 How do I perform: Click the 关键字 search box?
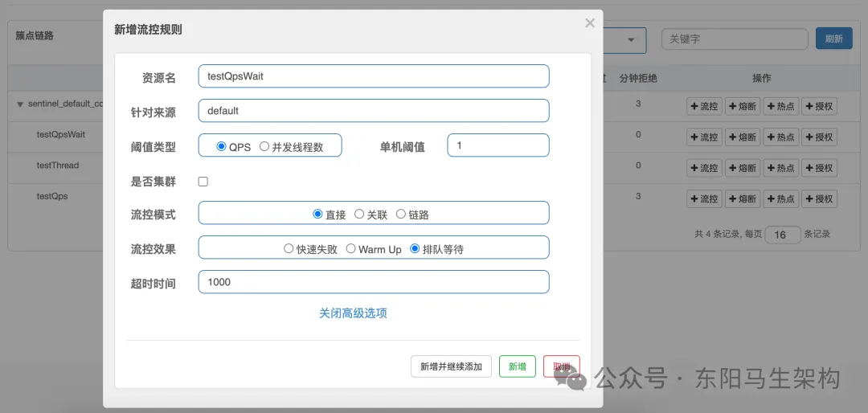click(x=735, y=39)
